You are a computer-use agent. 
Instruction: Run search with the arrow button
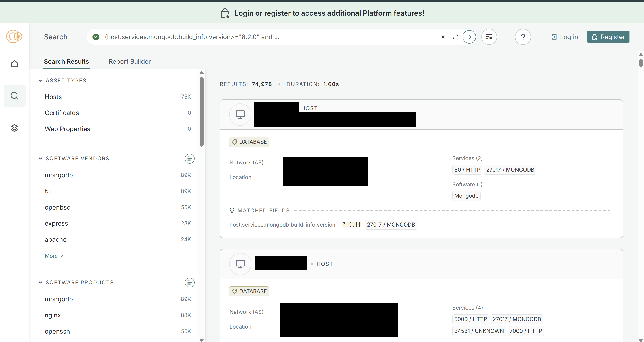coord(469,37)
